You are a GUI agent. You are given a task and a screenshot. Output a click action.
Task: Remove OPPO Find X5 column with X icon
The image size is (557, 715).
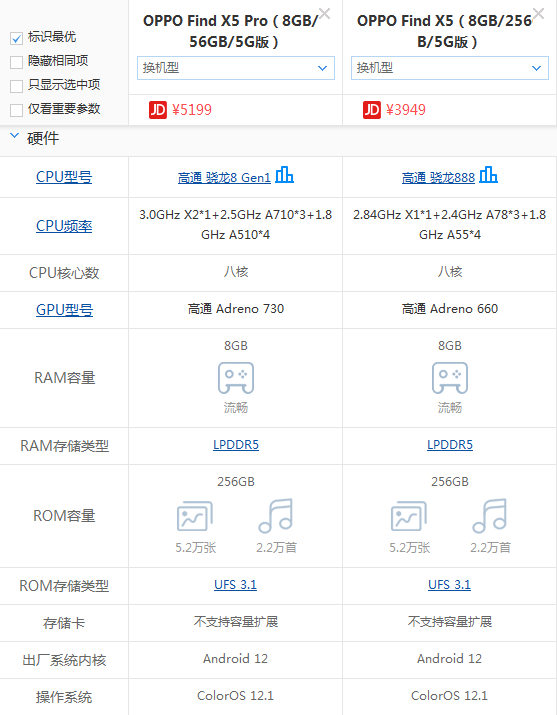[538, 14]
